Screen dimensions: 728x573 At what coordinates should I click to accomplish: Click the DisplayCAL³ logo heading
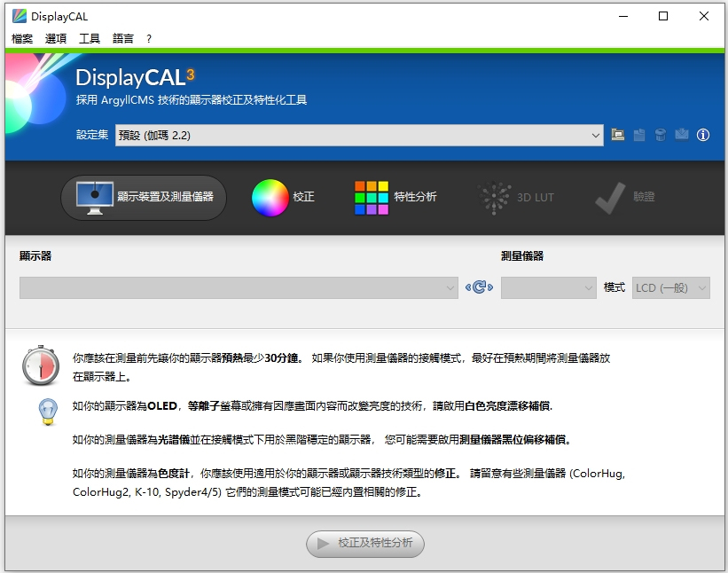point(135,77)
